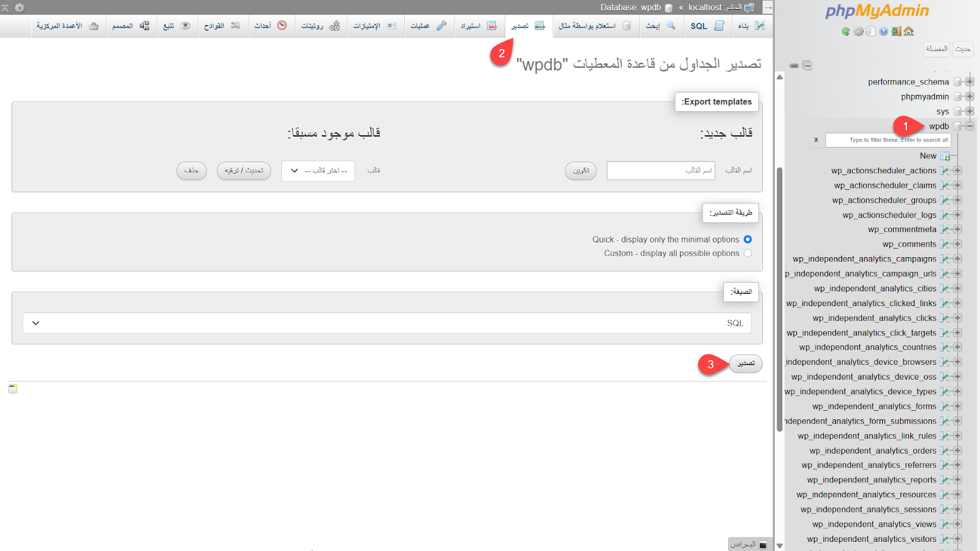Open the phpMyAdmin home icon
Screen dimensions: 980x551
pos(908,31)
